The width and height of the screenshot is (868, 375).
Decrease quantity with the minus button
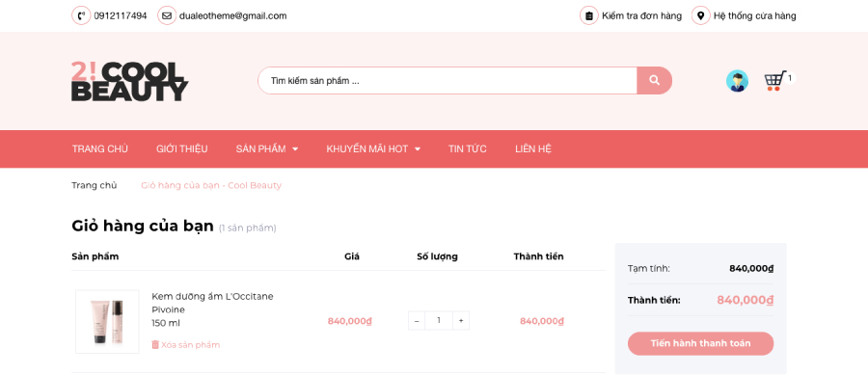point(417,321)
